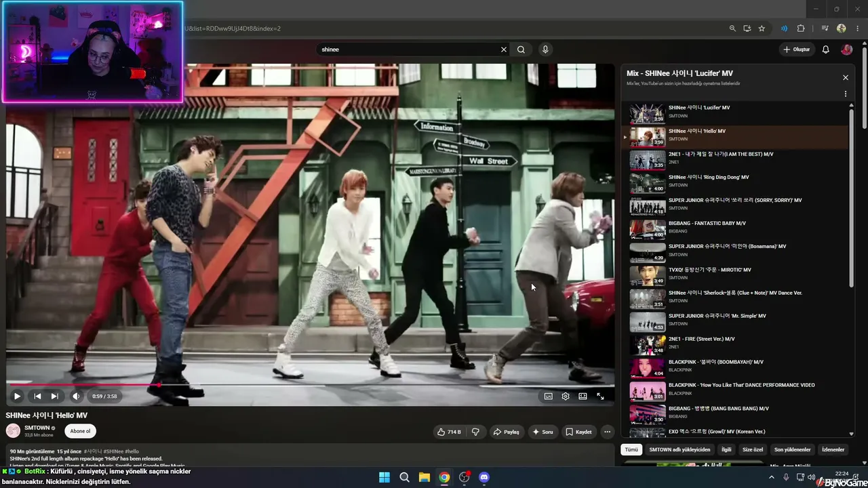Mute the video volume
Viewport: 868px width, 488px height.
(76, 396)
